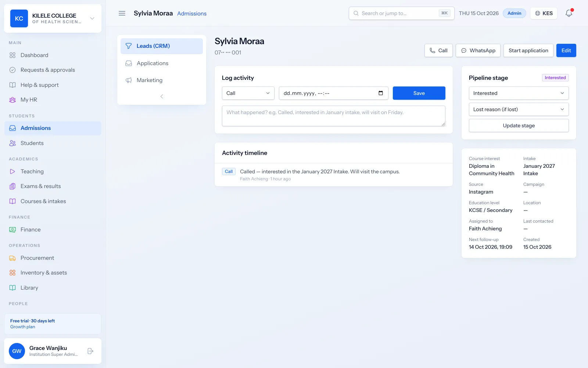588x368 pixels.
Task: Click the Growth plan link
Action: coord(23,327)
